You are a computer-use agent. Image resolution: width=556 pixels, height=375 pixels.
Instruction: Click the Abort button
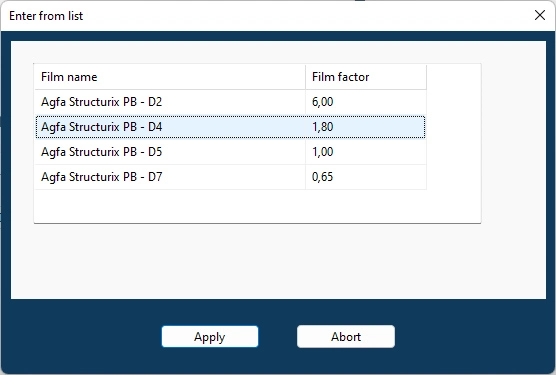(346, 336)
